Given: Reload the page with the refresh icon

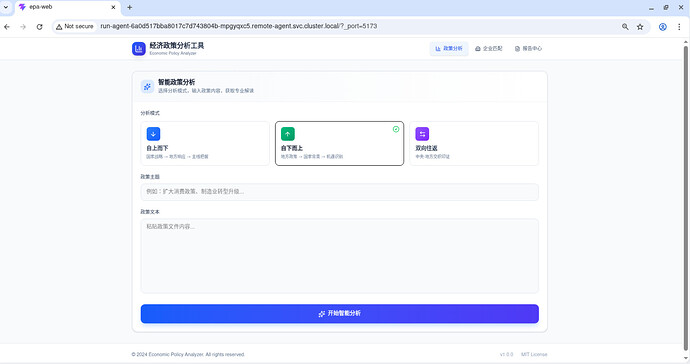Looking at the screenshot, I should click(40, 27).
